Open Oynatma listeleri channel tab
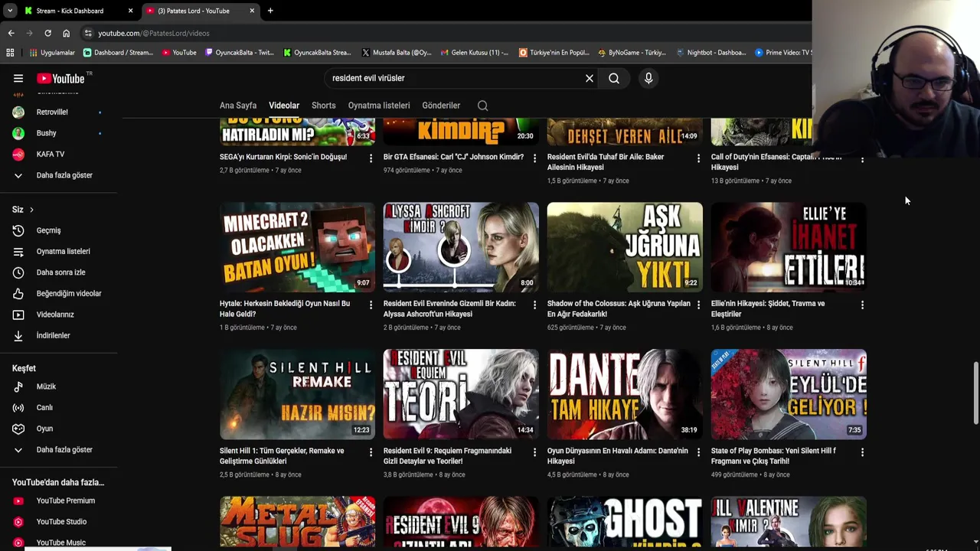 [379, 106]
